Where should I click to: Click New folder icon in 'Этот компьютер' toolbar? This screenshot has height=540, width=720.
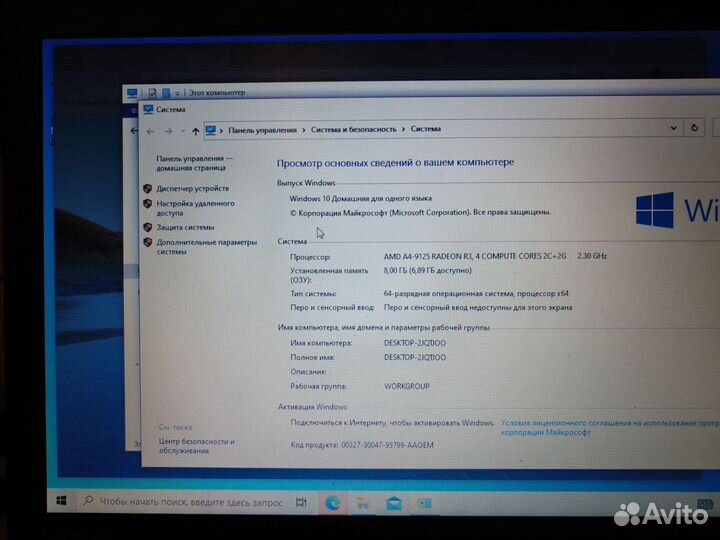click(x=166, y=93)
